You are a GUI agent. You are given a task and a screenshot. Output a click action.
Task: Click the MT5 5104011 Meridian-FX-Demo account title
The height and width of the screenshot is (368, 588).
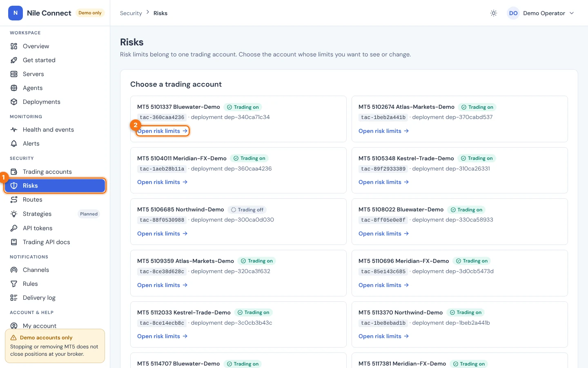click(182, 158)
